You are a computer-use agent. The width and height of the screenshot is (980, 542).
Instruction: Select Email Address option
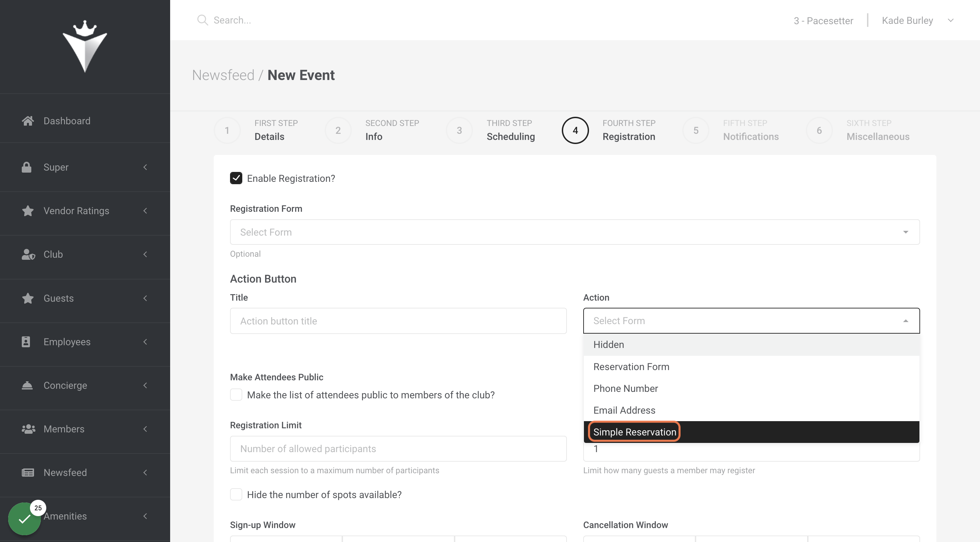(751, 410)
